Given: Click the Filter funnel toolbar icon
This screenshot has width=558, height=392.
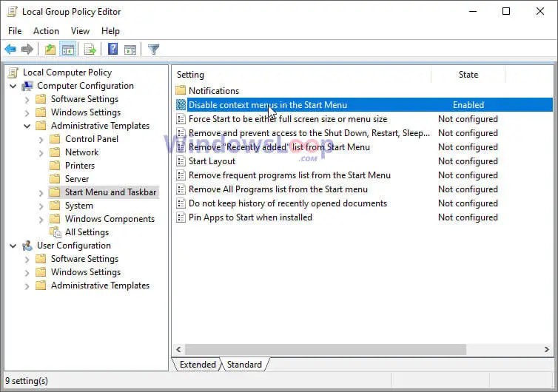Looking at the screenshot, I should tap(153, 50).
